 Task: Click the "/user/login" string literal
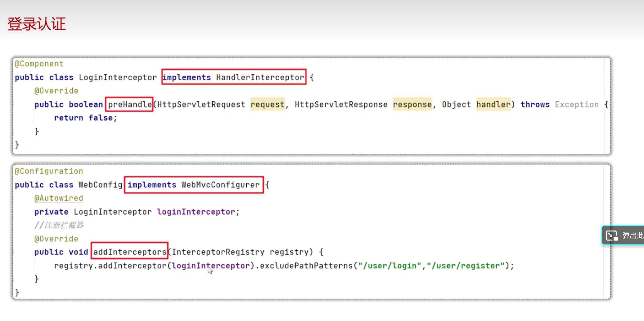[389, 266]
